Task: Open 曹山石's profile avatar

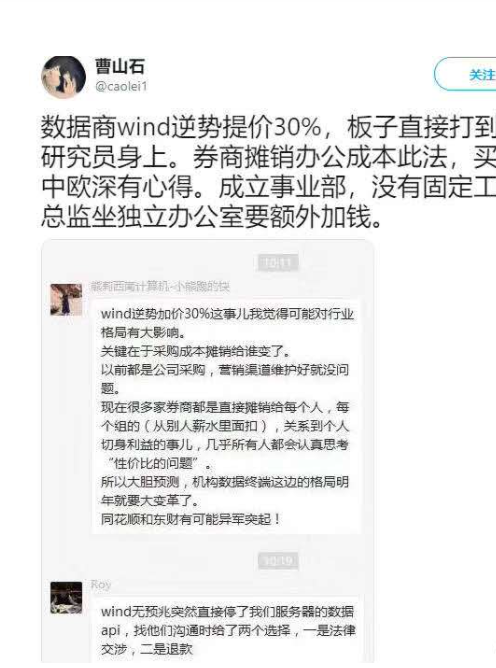Action: point(63,77)
